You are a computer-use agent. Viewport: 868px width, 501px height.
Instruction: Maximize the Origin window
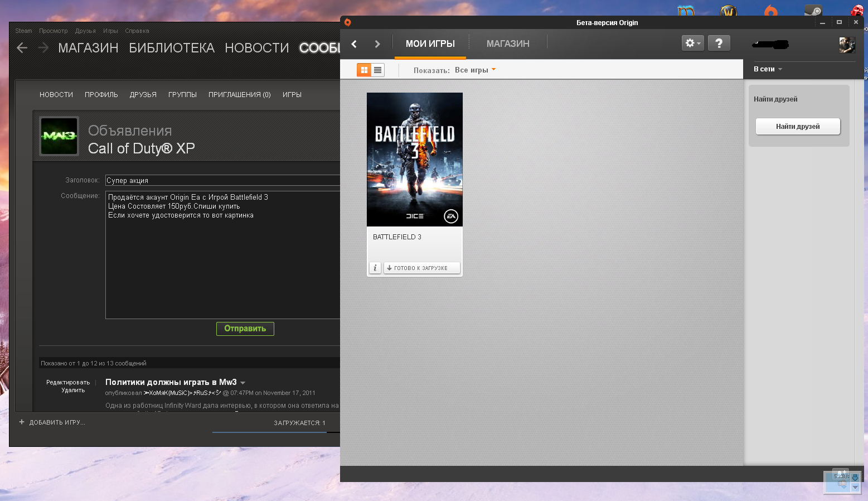click(x=839, y=22)
